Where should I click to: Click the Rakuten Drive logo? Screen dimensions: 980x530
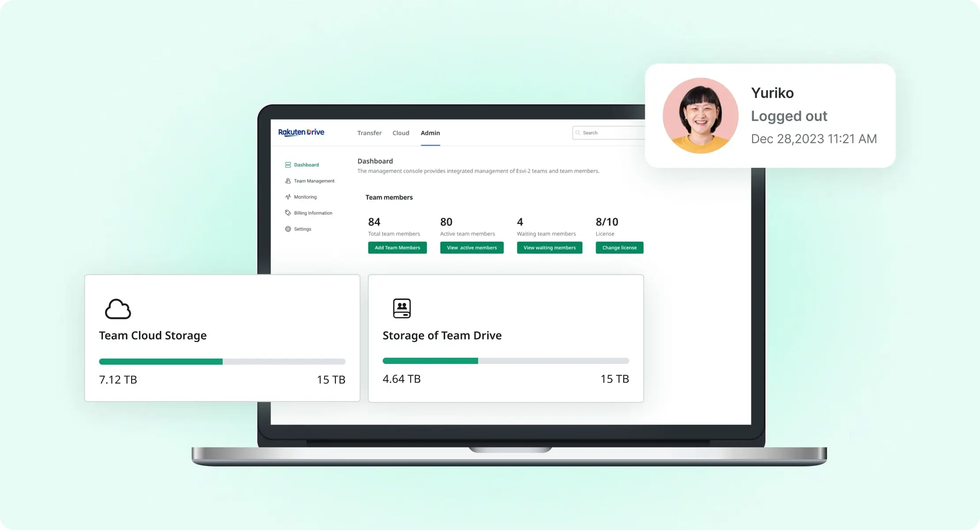click(301, 132)
